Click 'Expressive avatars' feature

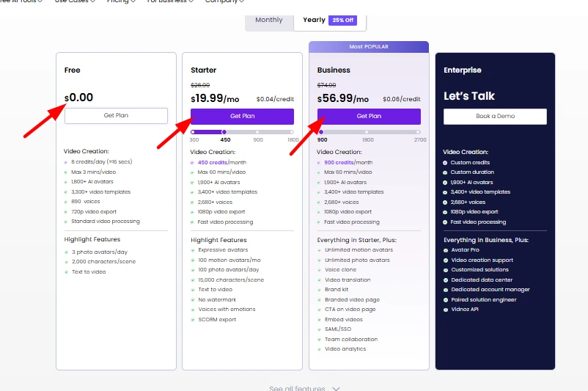223,250
